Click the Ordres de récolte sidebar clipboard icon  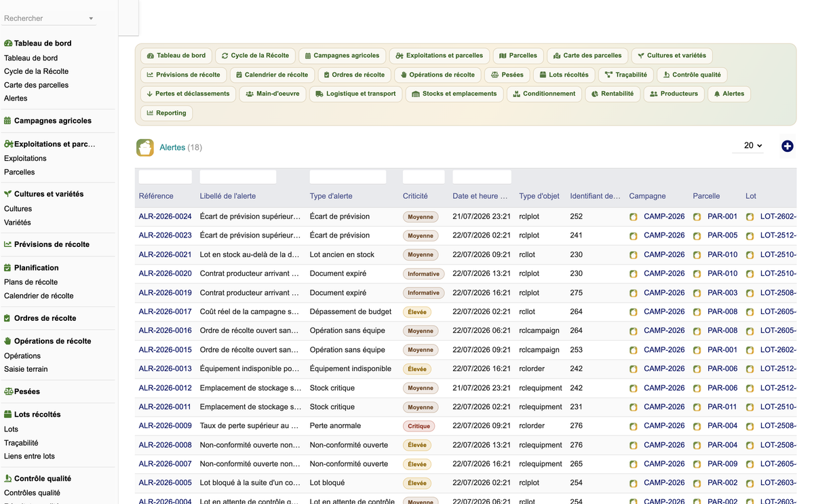pyautogui.click(x=8, y=318)
